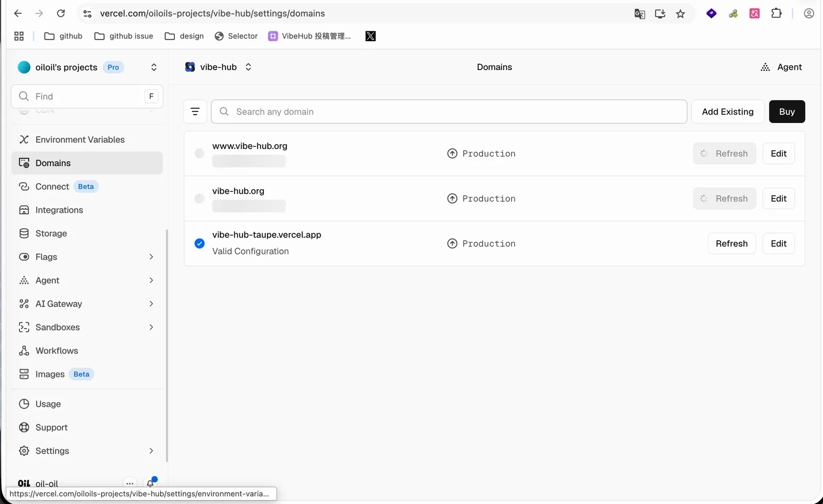Open browser profile icon
This screenshot has height=504, width=823.
[809, 13]
